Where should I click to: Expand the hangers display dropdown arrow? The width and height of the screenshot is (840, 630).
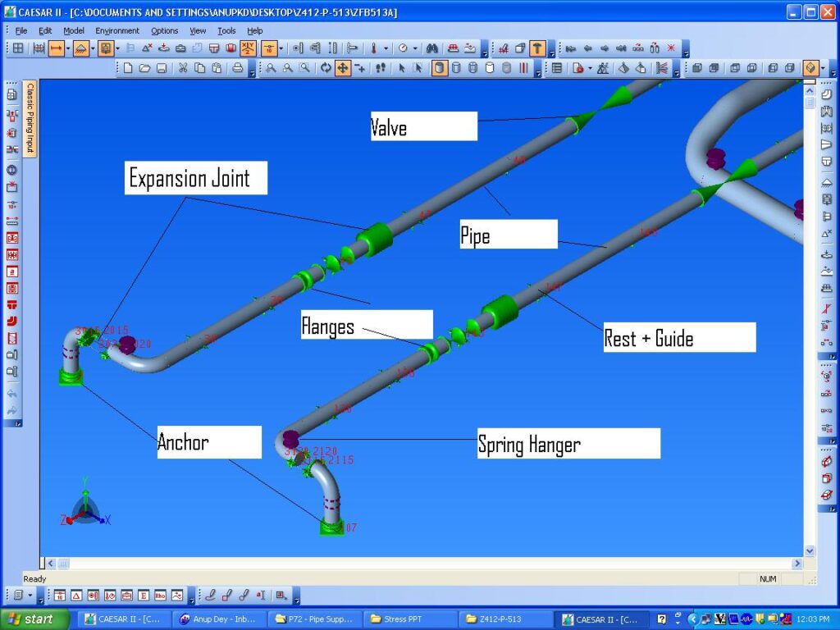tap(117, 48)
